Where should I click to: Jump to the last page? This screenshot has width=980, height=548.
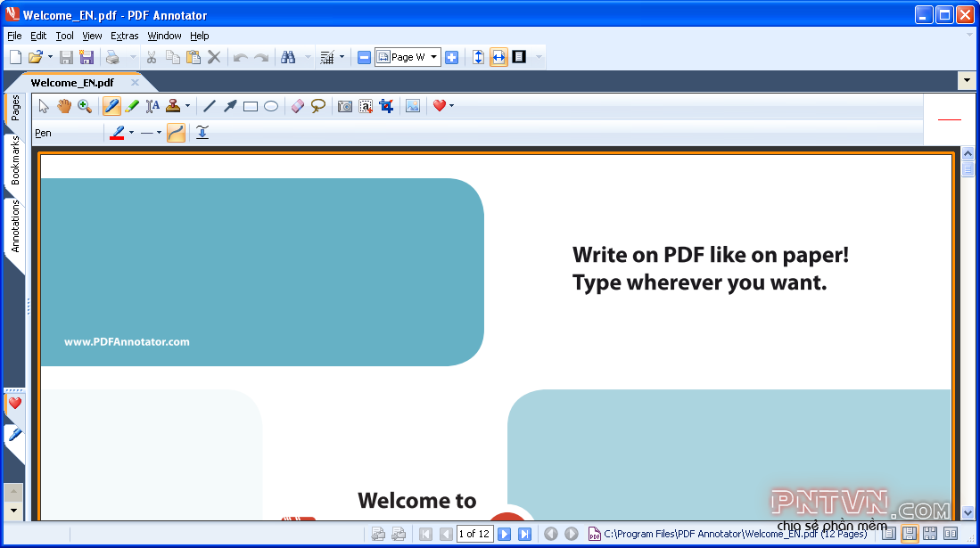pos(525,535)
